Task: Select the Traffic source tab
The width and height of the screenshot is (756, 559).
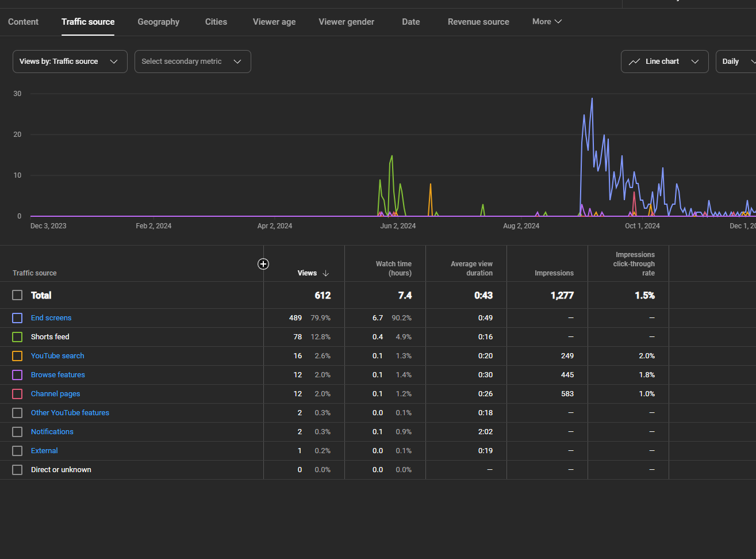Action: pos(88,22)
